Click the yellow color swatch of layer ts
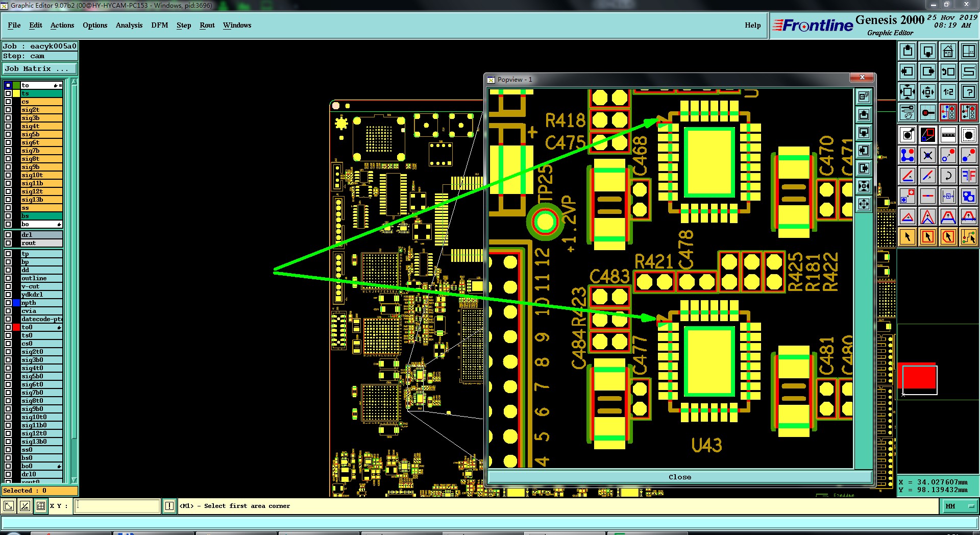Screen dimensions: 980x535 click(x=16, y=93)
